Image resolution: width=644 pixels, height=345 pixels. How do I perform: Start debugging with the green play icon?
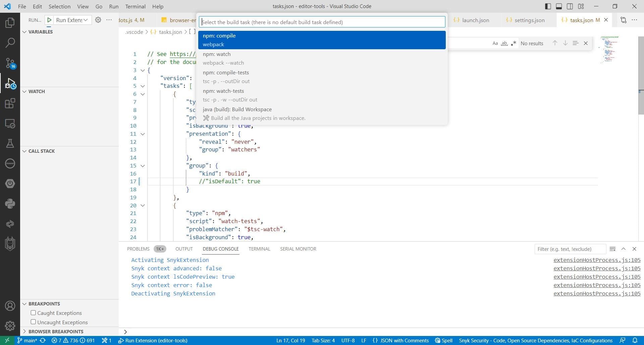tap(49, 20)
